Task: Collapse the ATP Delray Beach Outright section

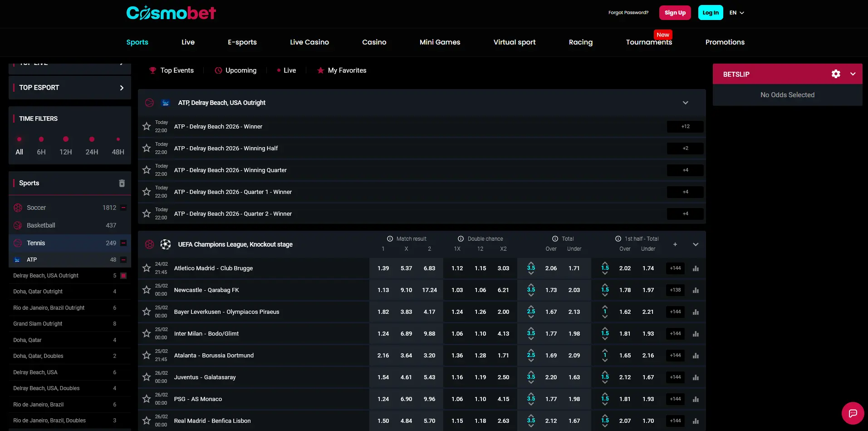Action: click(x=685, y=103)
